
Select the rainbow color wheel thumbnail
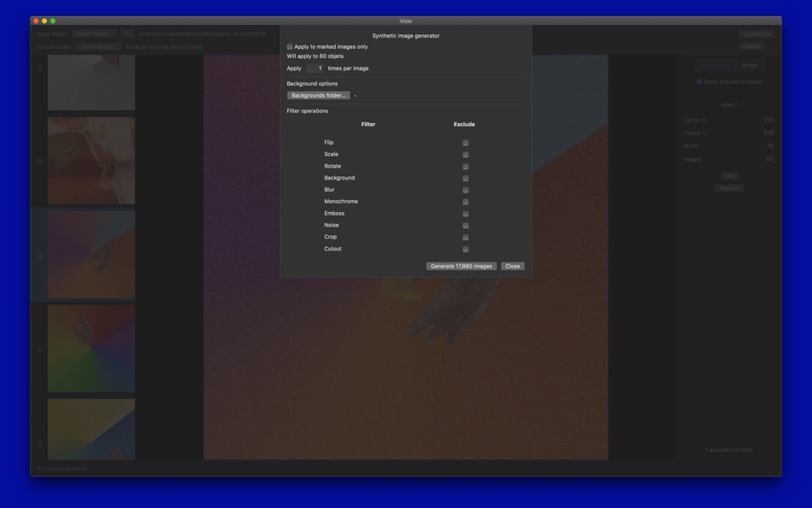[x=91, y=348]
